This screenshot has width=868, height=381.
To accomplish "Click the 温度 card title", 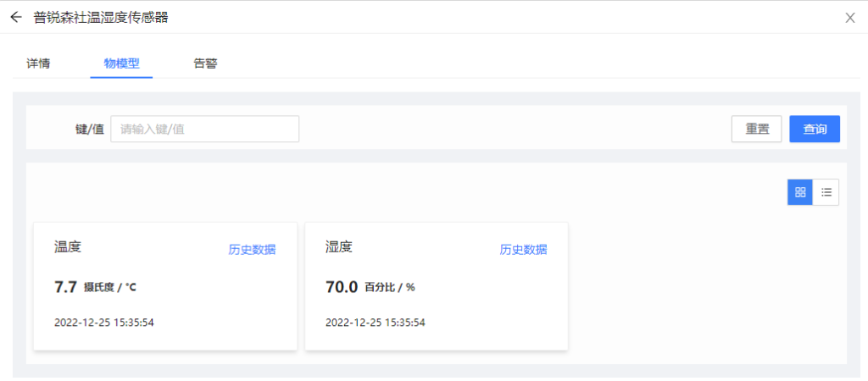I will (68, 246).
